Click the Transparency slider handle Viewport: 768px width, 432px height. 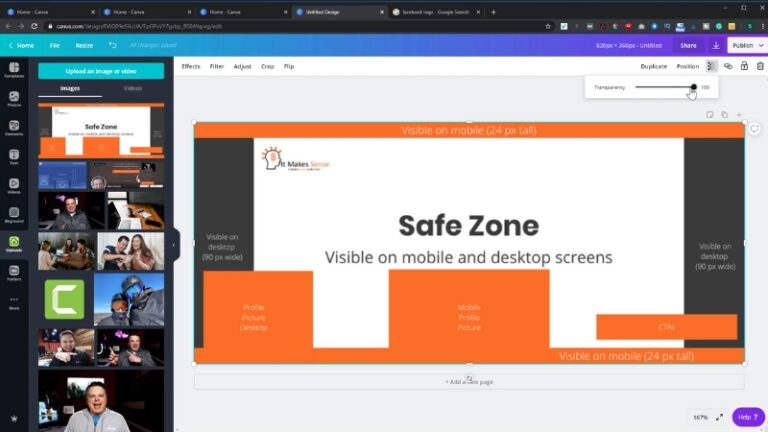click(x=693, y=87)
